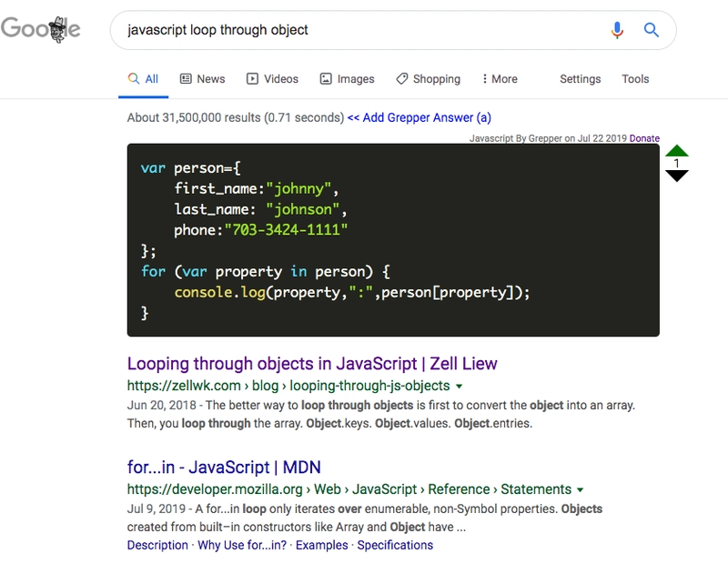
Task: Expand the developer.mozilla.org result options arrow
Action: click(x=580, y=489)
